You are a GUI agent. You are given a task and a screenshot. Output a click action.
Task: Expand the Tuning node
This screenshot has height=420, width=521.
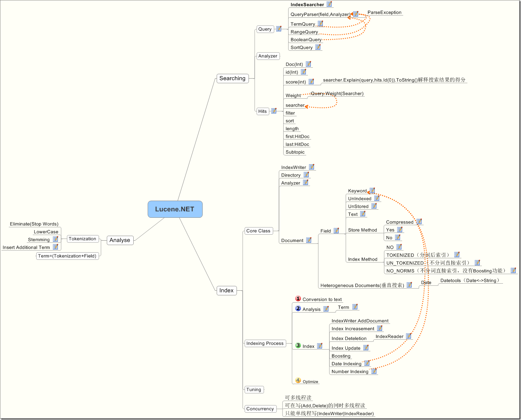pos(254,389)
